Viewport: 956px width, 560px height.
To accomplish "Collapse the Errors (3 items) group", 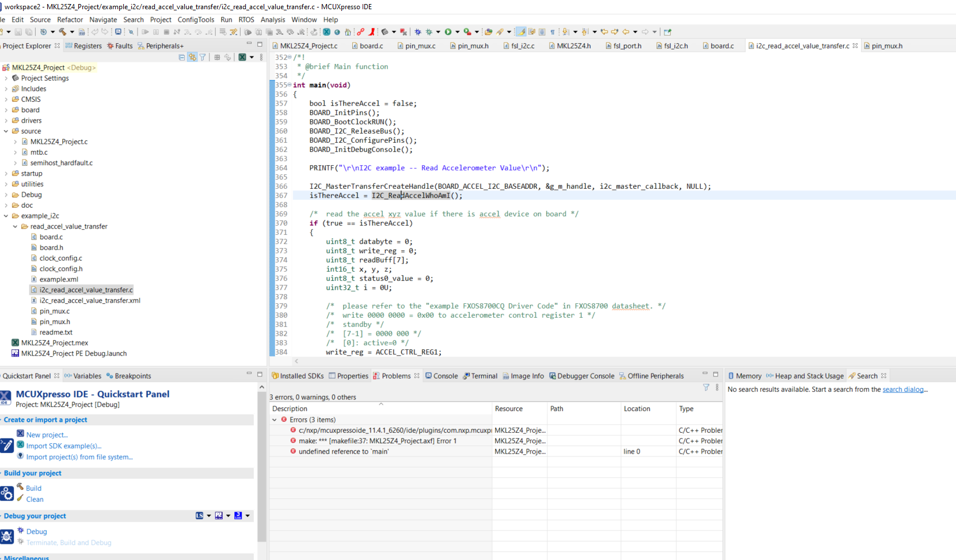I will [x=275, y=420].
